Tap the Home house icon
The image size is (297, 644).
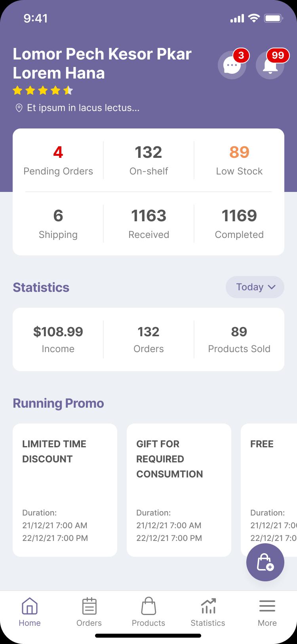(x=30, y=606)
